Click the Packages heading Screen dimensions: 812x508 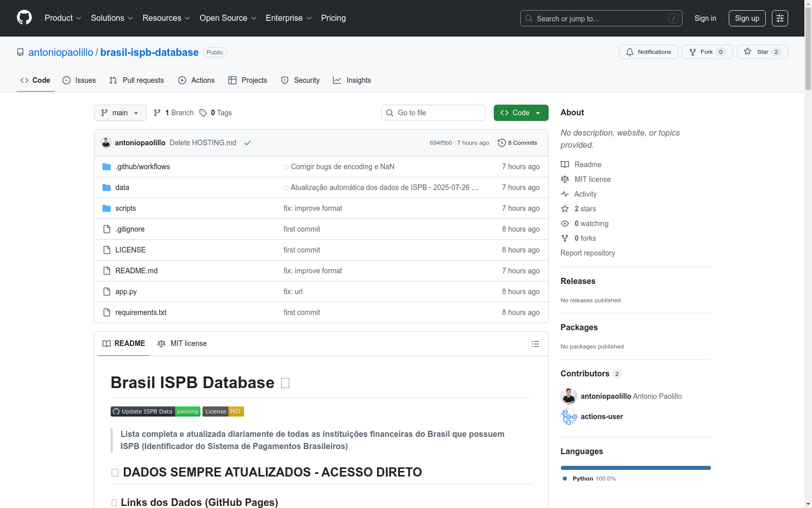coord(579,328)
